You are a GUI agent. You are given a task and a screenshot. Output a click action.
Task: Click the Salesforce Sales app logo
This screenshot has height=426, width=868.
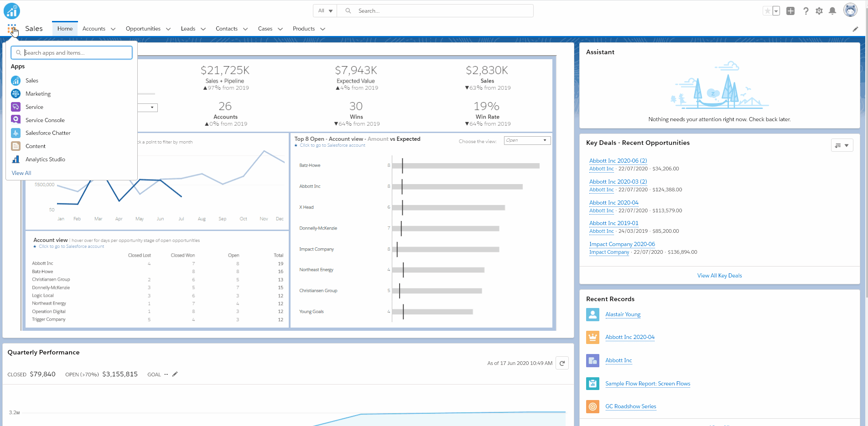[12, 10]
